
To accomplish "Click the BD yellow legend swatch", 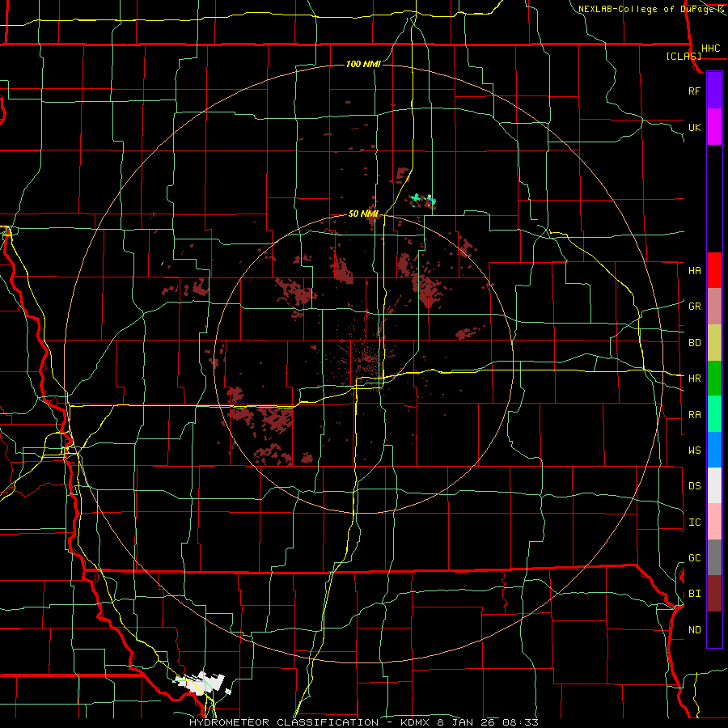I will click(x=714, y=343).
